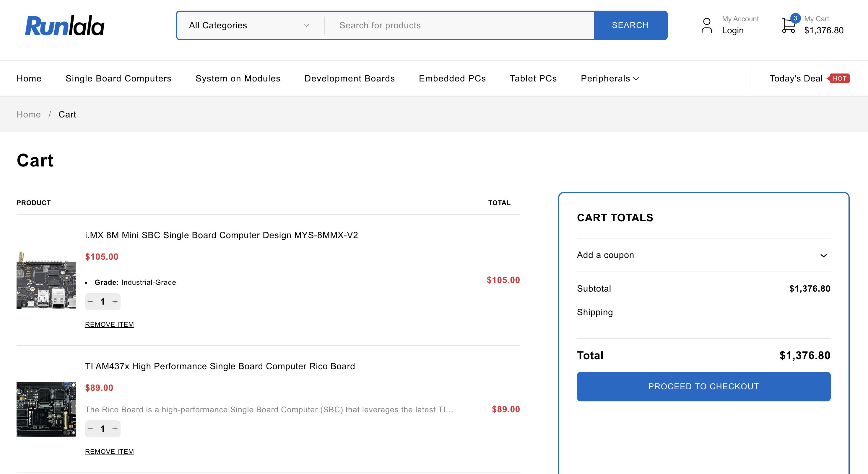868x474 pixels.
Task: Expand the Peripherals menu
Action: (x=609, y=79)
